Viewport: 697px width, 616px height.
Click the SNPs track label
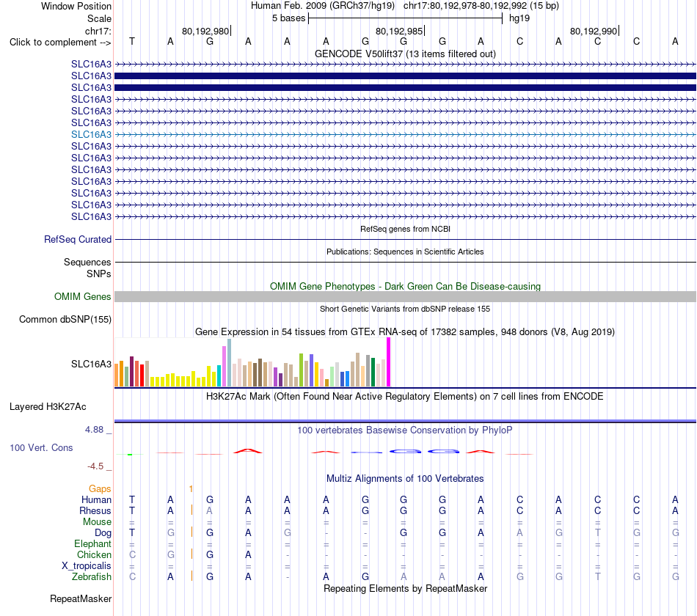[x=99, y=274]
